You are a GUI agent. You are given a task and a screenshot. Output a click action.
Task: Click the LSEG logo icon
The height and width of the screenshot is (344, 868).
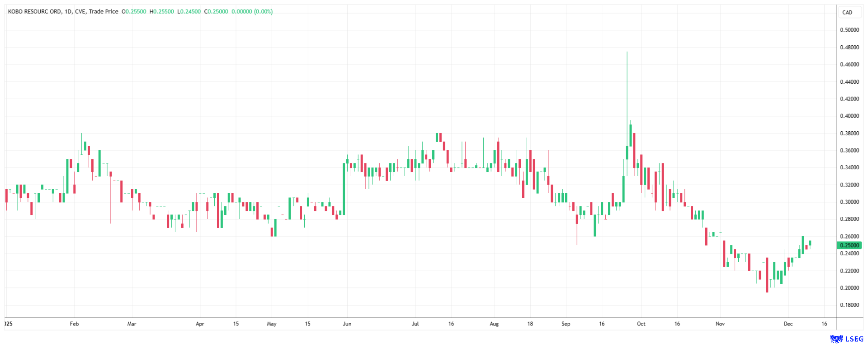[837, 339]
